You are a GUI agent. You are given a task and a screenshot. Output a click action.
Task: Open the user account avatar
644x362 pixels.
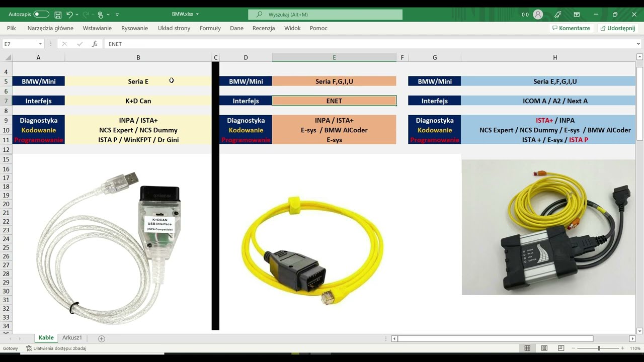tap(538, 15)
